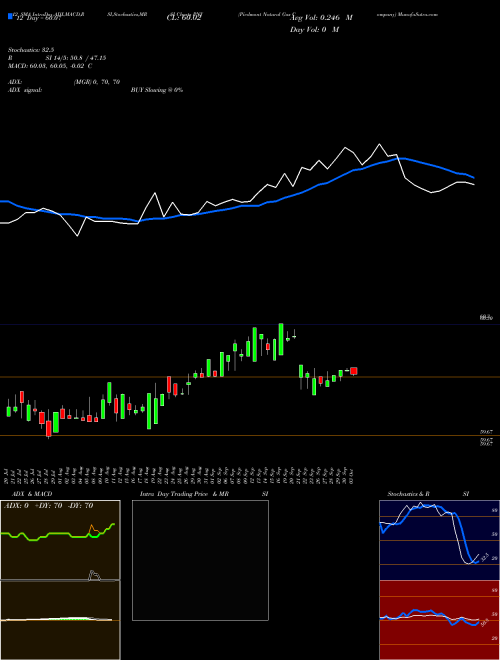Click the 'Stochastics & R' panel heading

[408, 494]
